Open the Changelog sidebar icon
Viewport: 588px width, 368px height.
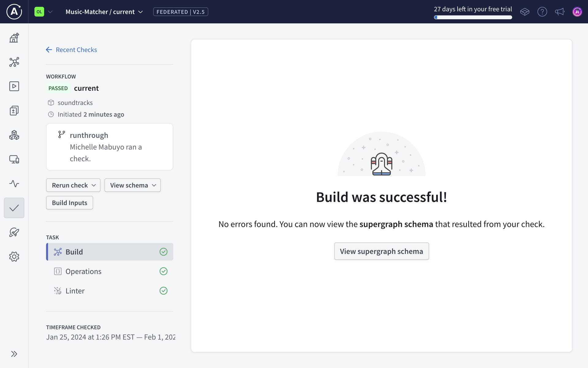click(14, 110)
